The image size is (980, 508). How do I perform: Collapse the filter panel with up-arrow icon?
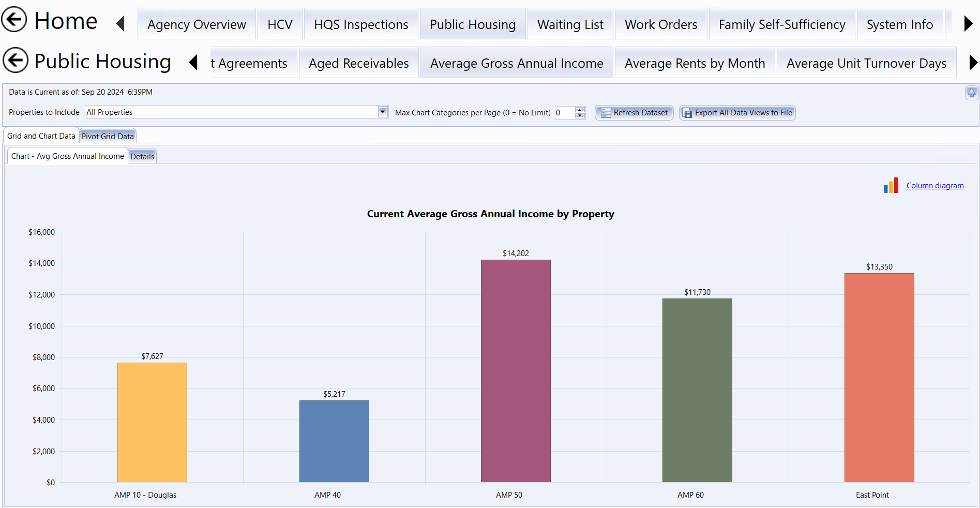[971, 93]
